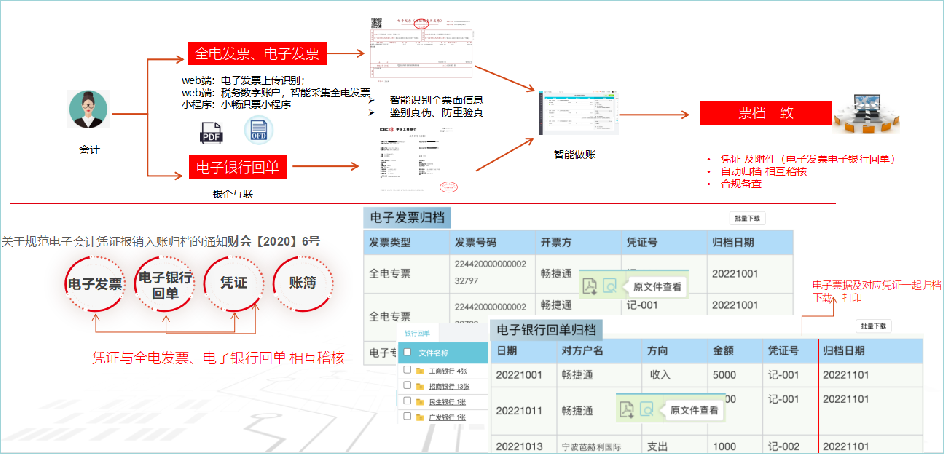Viewport: 945px width, 455px height.
Task: Open the 广发银行 1张 folder link
Action: tap(447, 418)
